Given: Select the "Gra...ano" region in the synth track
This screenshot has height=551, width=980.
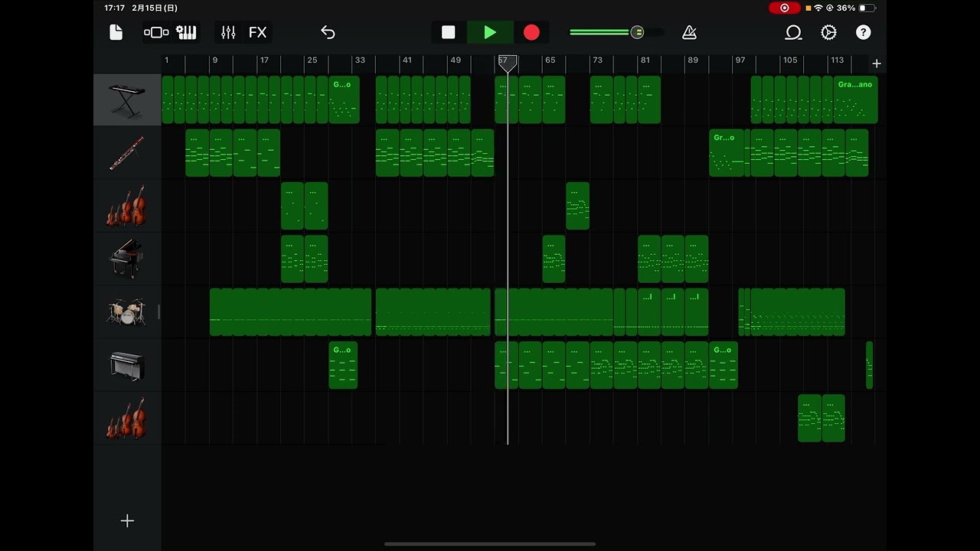Looking at the screenshot, I should [855, 100].
